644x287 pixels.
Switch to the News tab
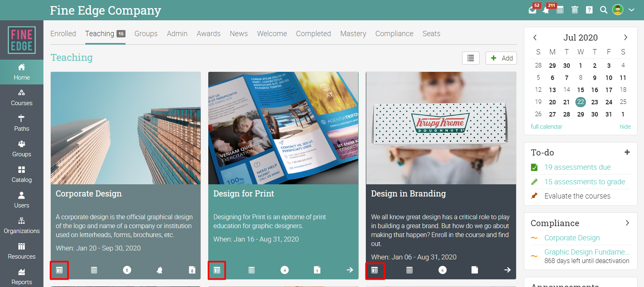click(239, 34)
